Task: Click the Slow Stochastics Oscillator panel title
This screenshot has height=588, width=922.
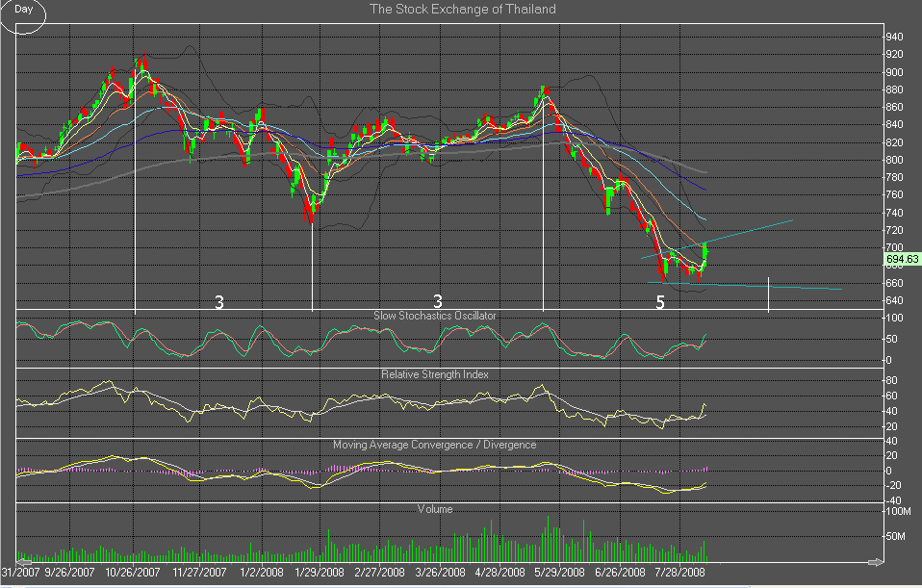Action: [x=435, y=316]
